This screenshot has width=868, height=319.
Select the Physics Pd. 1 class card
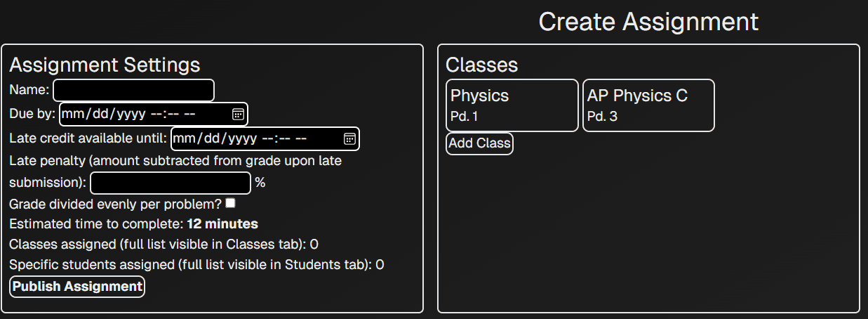pyautogui.click(x=512, y=105)
